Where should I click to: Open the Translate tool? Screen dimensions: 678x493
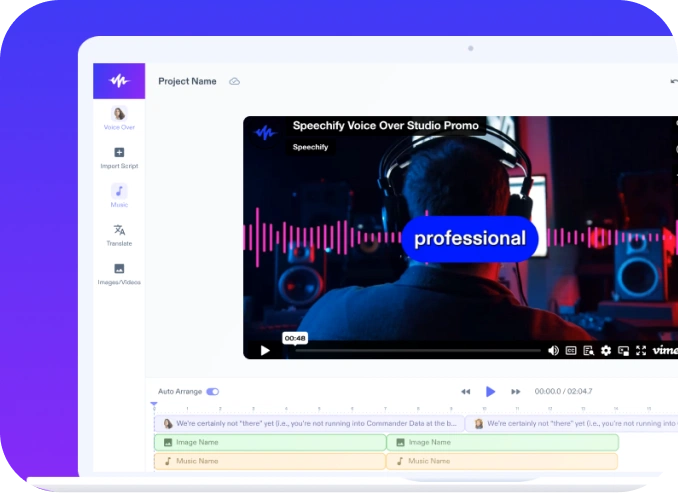(x=119, y=235)
